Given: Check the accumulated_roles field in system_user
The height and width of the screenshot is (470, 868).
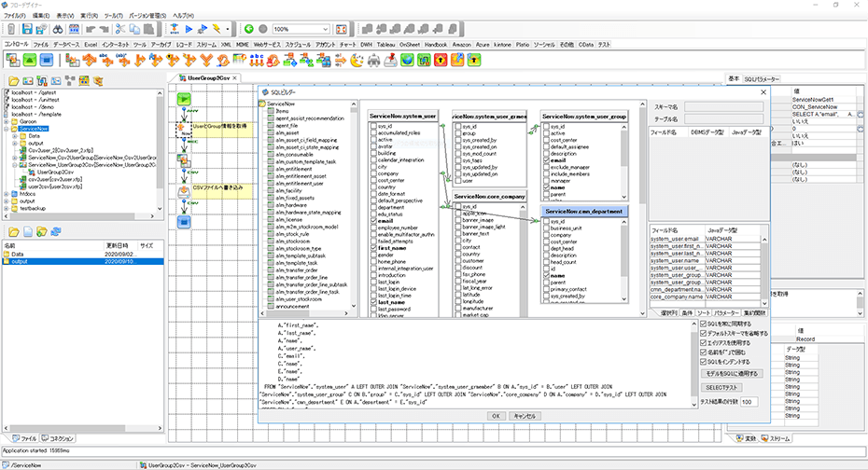Looking at the screenshot, I should pos(373,132).
